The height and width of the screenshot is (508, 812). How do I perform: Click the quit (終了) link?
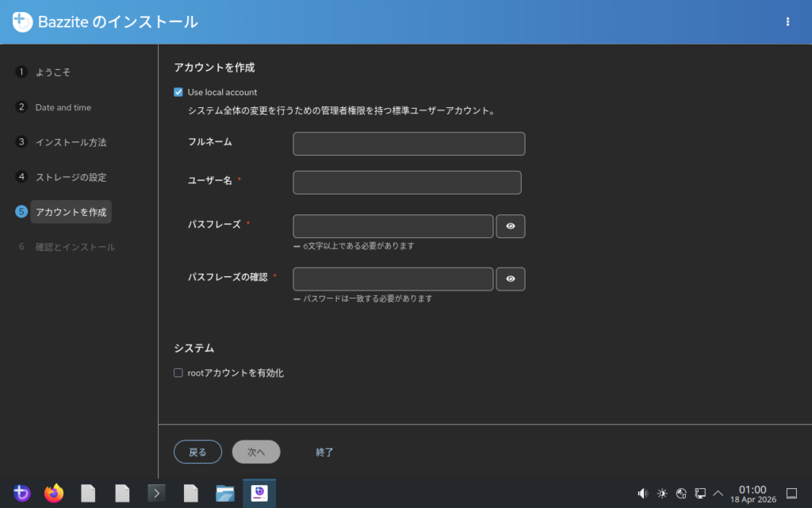(324, 452)
